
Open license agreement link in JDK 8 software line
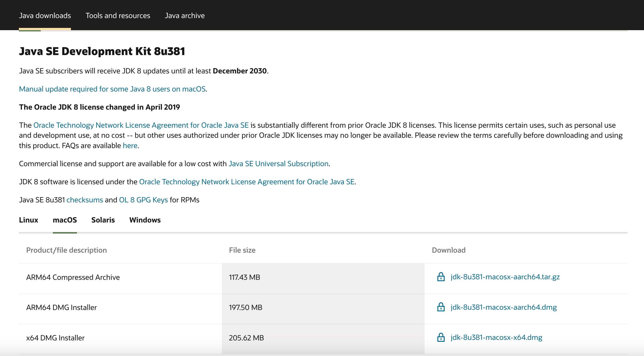click(247, 182)
